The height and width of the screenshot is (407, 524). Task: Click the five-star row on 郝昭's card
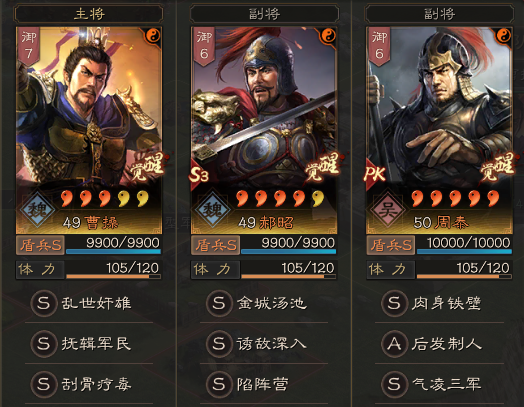coord(280,198)
